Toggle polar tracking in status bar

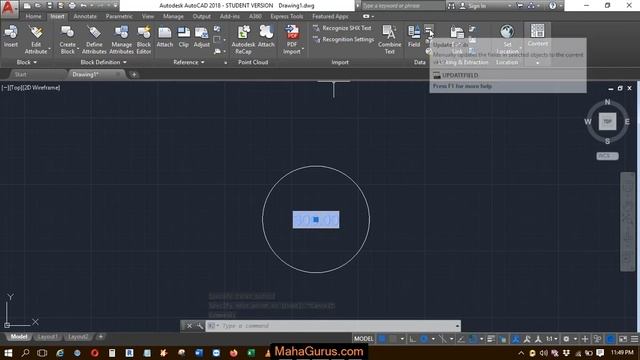(424, 339)
